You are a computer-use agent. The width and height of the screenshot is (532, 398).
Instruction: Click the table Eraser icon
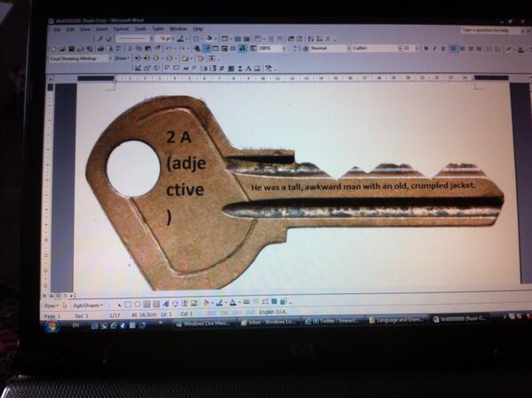[109, 39]
